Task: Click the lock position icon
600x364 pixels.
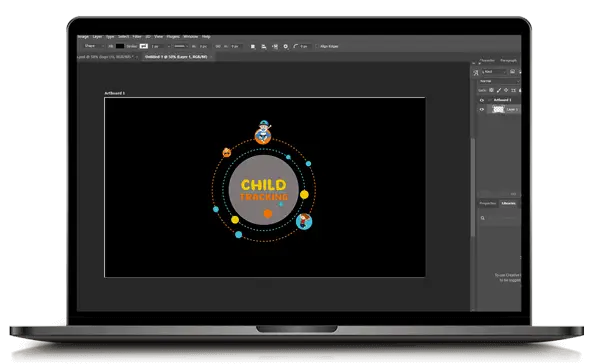Action: [506, 90]
